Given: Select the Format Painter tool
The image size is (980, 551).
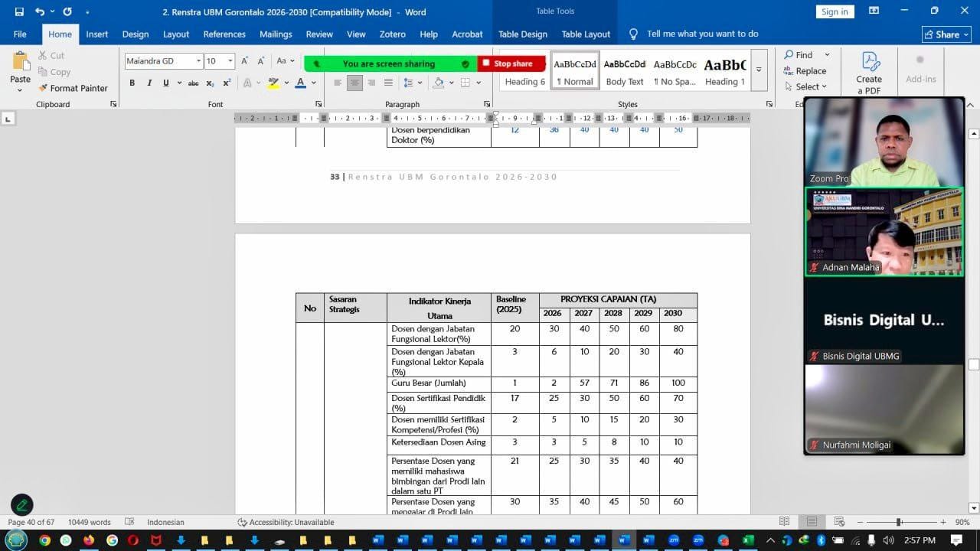Looking at the screenshot, I should pyautogui.click(x=73, y=88).
